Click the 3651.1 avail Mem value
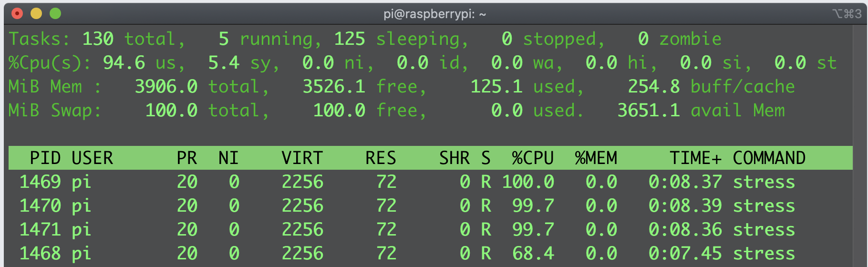Image resolution: width=868 pixels, height=267 pixels. coord(648,110)
